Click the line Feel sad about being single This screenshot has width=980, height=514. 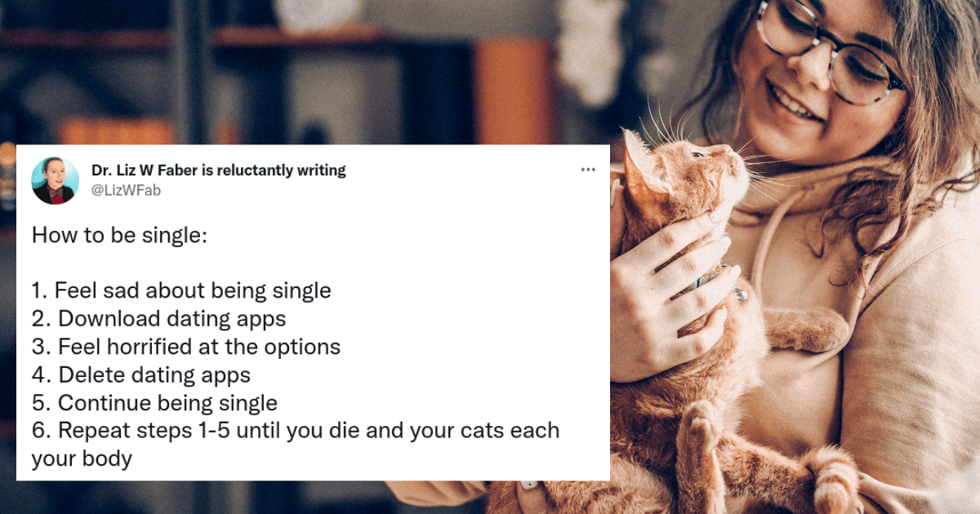(181, 290)
